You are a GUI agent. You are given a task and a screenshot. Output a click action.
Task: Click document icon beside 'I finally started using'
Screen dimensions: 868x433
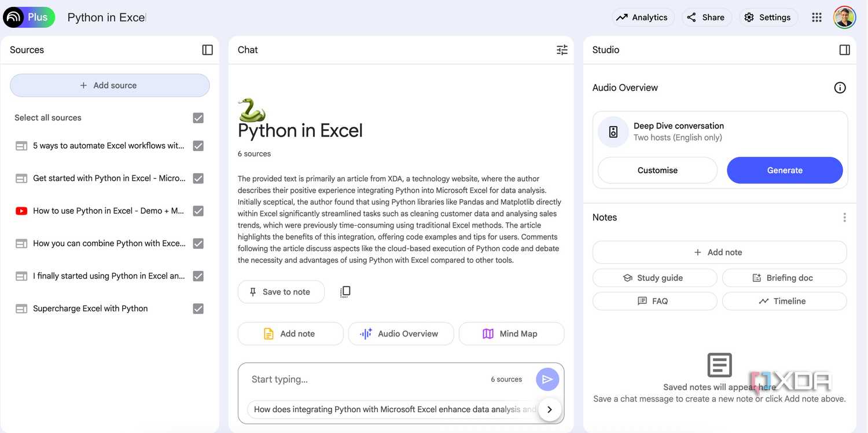coord(21,276)
